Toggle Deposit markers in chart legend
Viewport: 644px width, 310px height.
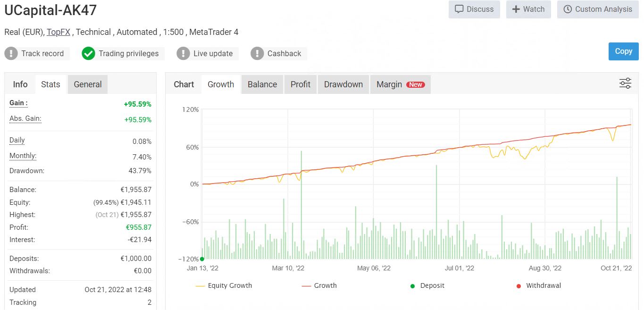[427, 285]
